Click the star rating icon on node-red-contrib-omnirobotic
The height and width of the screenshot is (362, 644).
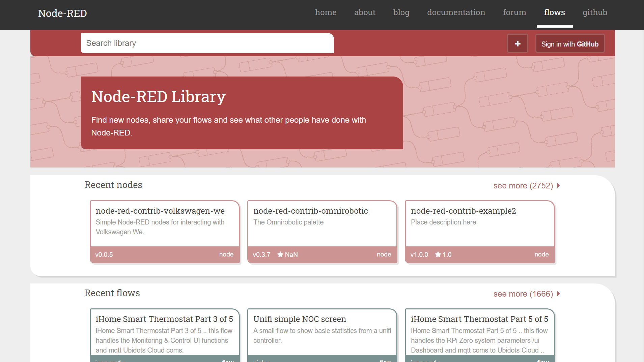(x=280, y=254)
